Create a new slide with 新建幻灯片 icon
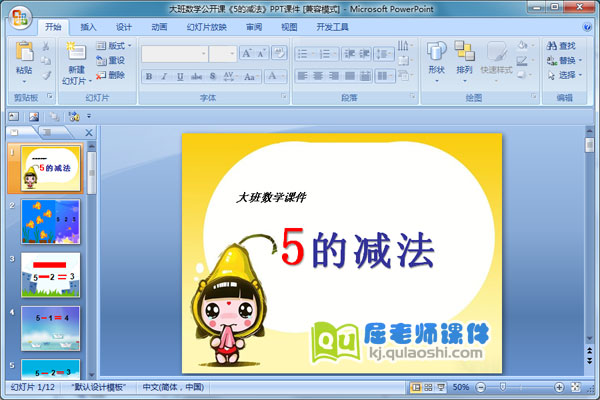The image size is (600, 400). point(76,51)
